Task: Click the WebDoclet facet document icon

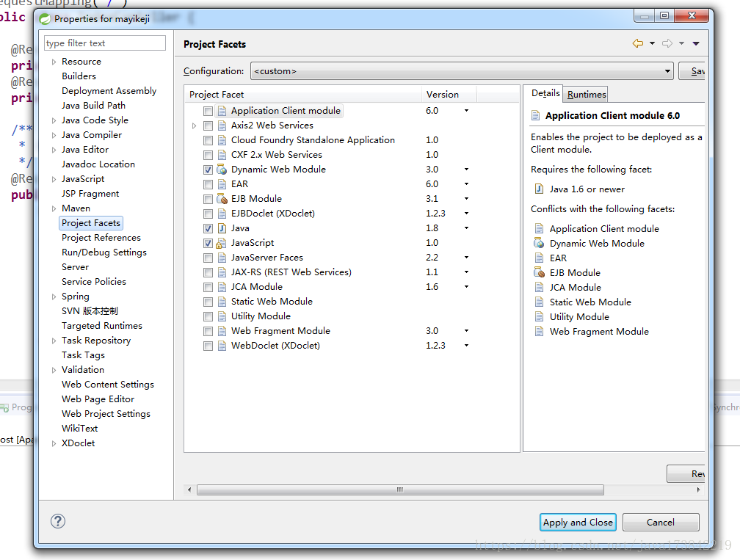Action: click(x=222, y=346)
